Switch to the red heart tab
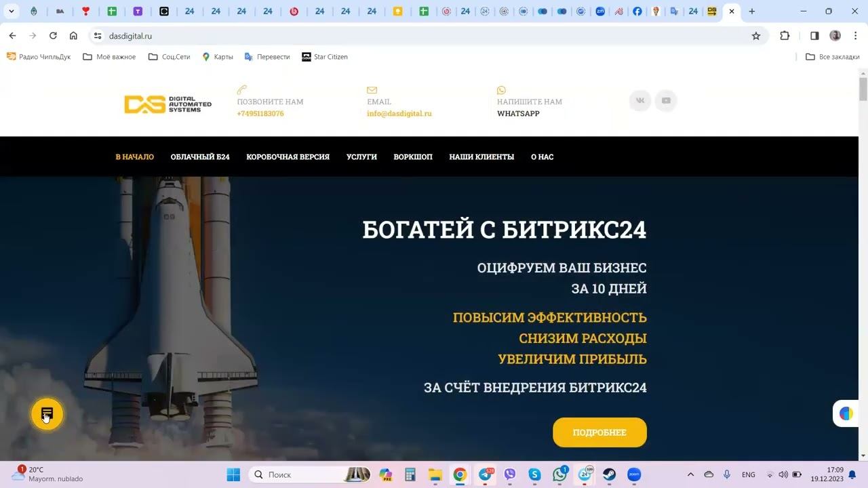The width and height of the screenshot is (868, 488). pos(85,12)
